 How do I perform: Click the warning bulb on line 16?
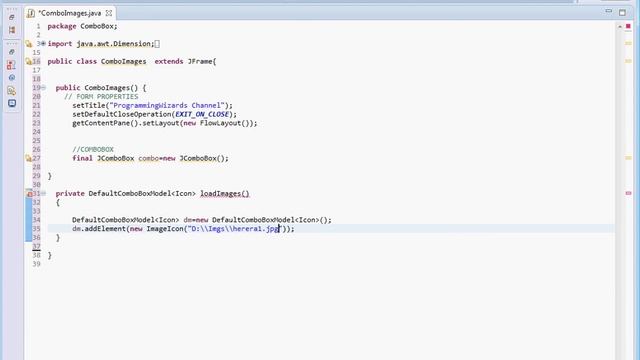click(29, 62)
